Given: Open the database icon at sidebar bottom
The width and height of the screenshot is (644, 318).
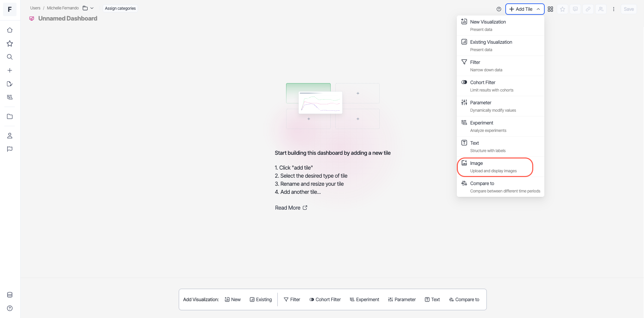Looking at the screenshot, I should [10, 295].
